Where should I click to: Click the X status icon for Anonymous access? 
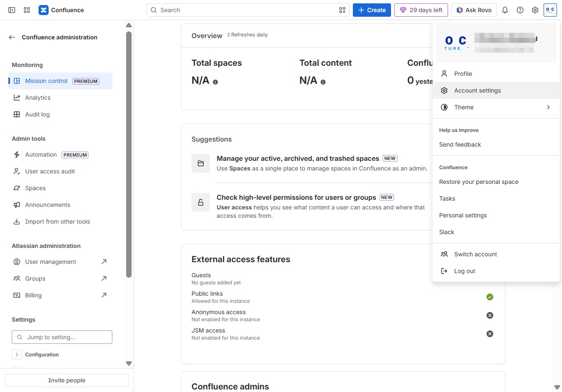click(x=490, y=315)
